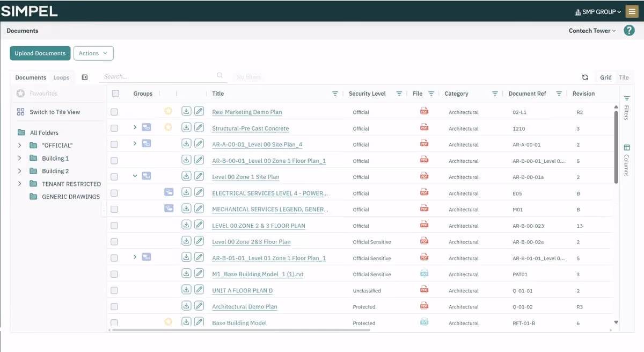
Task: Open group icon for MECHANICAL SERVICES LEGEND
Action: [169, 208]
